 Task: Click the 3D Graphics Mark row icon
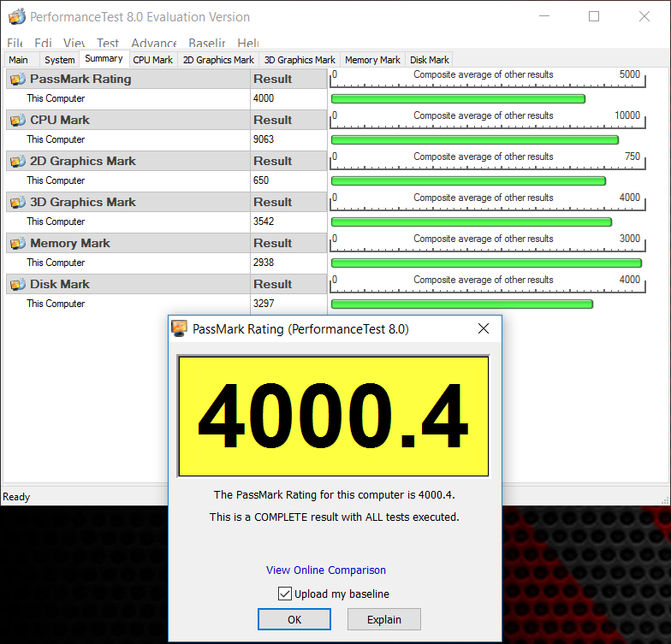click(x=17, y=202)
